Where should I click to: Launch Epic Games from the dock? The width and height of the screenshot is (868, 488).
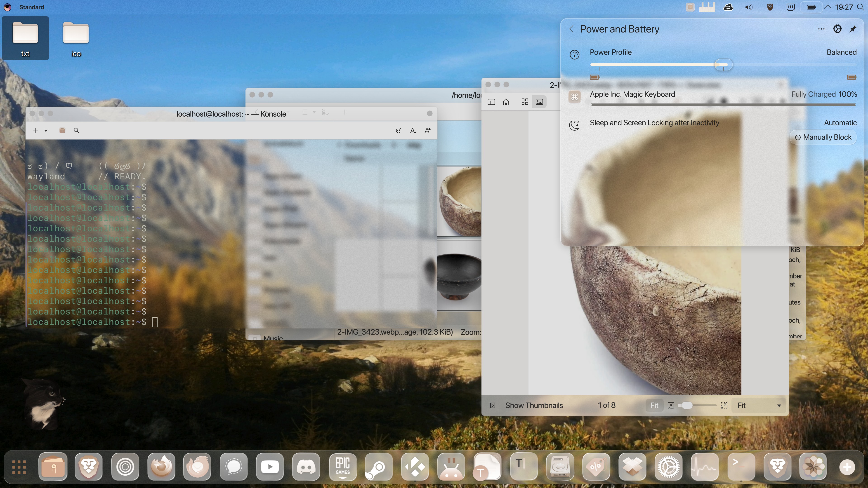pos(342,467)
